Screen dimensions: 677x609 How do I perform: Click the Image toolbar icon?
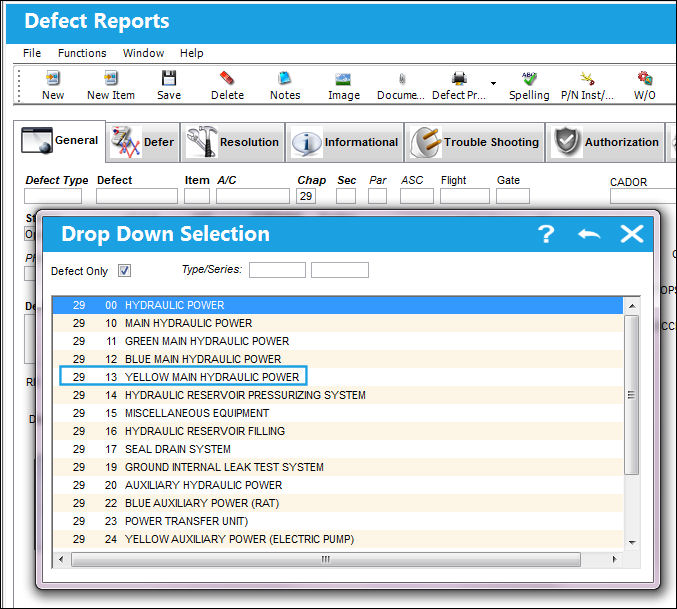coord(344,79)
